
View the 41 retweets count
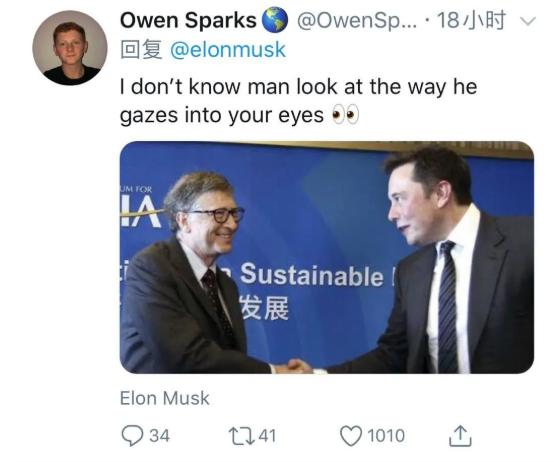point(267,436)
